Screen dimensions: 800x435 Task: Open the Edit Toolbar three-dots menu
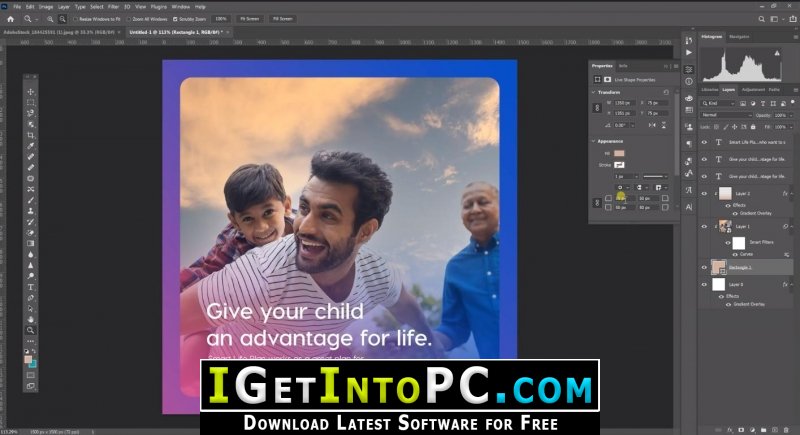coord(31,341)
